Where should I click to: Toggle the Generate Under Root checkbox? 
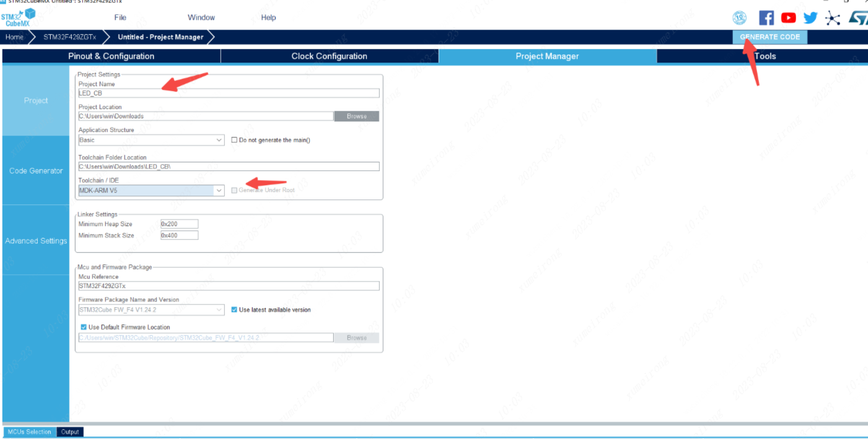[234, 190]
